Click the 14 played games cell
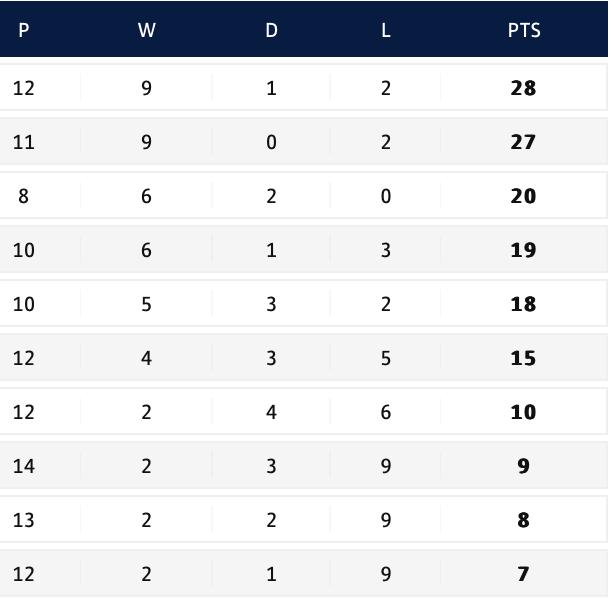The height and width of the screenshot is (598, 611). (23, 466)
